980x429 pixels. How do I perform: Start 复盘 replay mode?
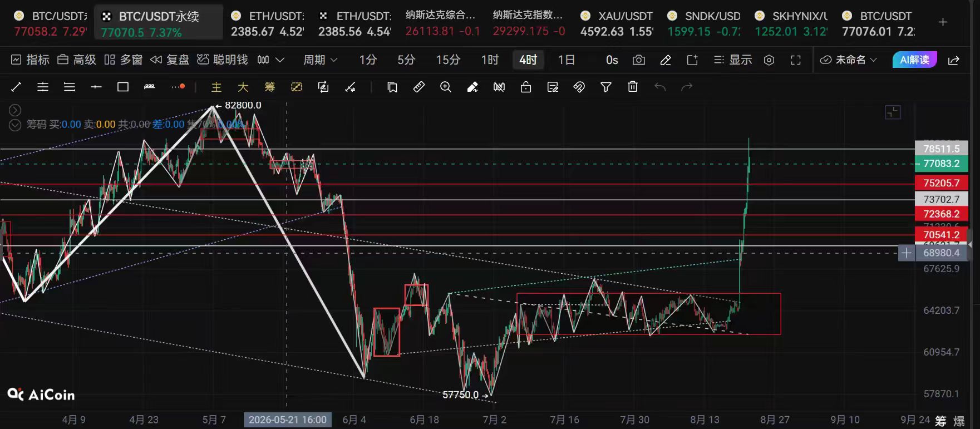tap(170, 60)
